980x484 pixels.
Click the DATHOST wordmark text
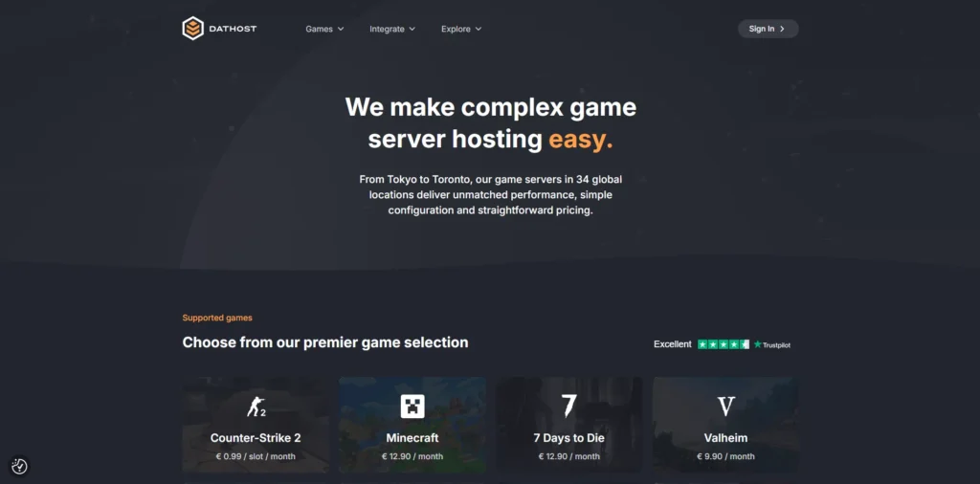[x=233, y=29]
